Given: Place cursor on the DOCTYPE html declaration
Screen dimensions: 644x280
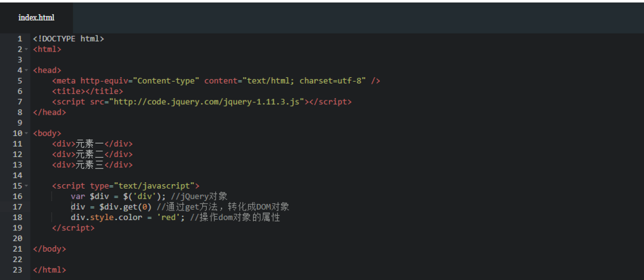Looking at the screenshot, I should click(69, 39).
